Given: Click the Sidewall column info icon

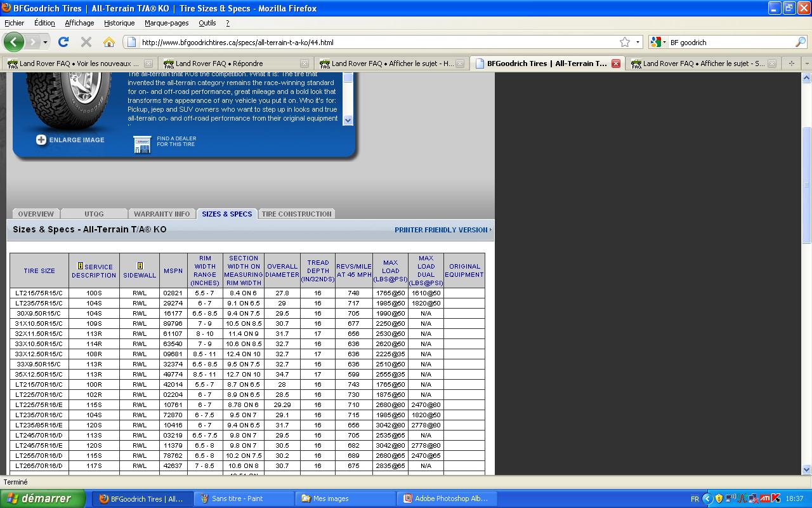Looking at the screenshot, I should point(140,266).
